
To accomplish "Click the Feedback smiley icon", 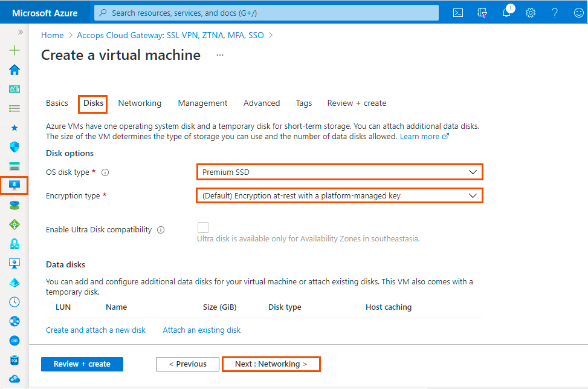I will [578, 13].
